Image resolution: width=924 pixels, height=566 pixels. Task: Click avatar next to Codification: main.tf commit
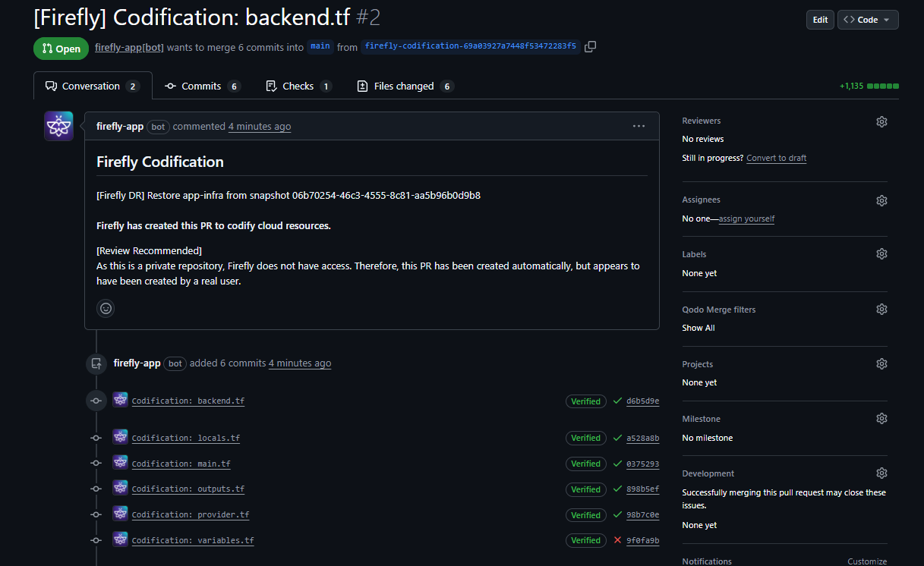point(120,462)
